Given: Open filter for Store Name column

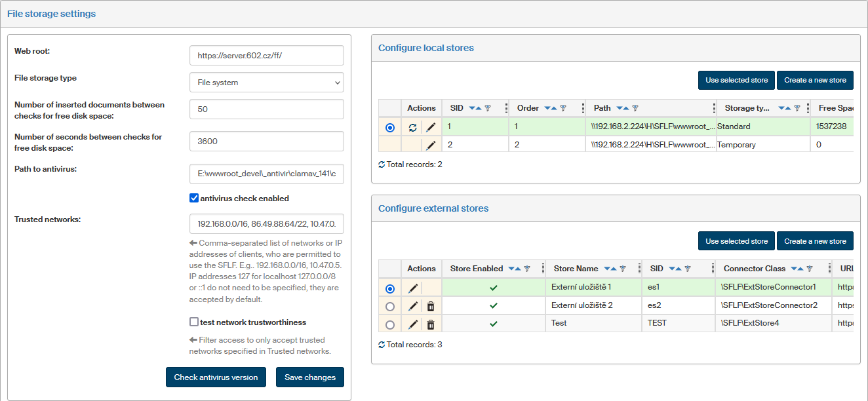Looking at the screenshot, I should 623,269.
